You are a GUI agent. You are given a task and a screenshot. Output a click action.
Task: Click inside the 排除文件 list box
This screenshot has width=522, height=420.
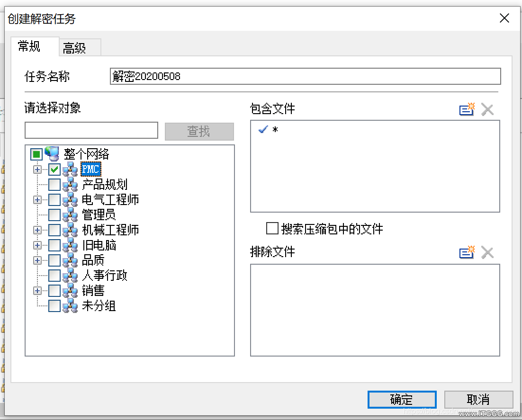[x=375, y=310]
